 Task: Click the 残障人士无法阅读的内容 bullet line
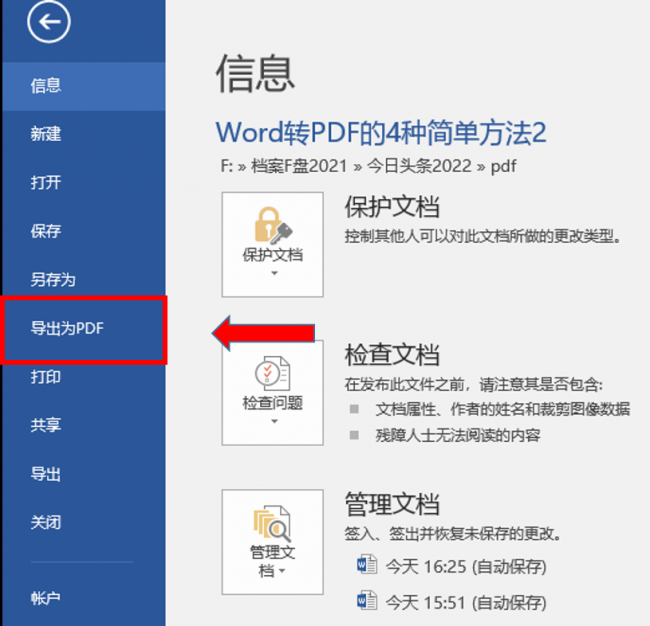(458, 435)
